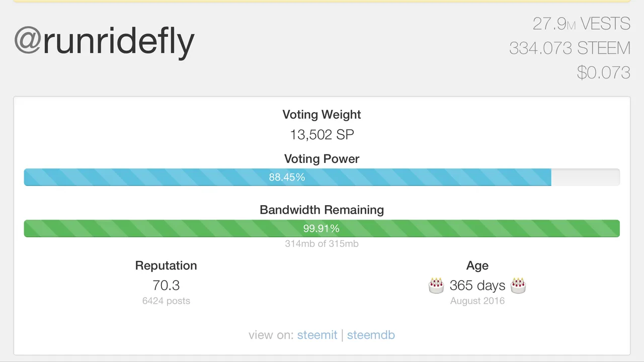Click the 365 days age text

pos(477,286)
